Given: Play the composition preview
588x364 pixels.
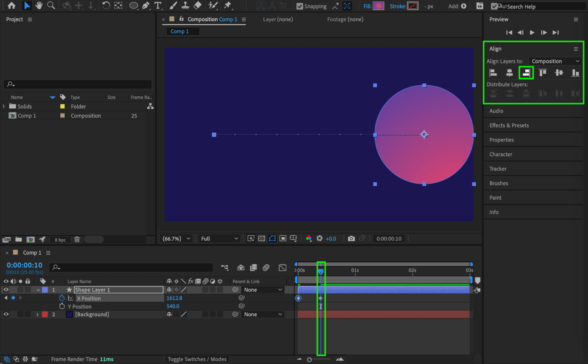Looking at the screenshot, I should 532,33.
